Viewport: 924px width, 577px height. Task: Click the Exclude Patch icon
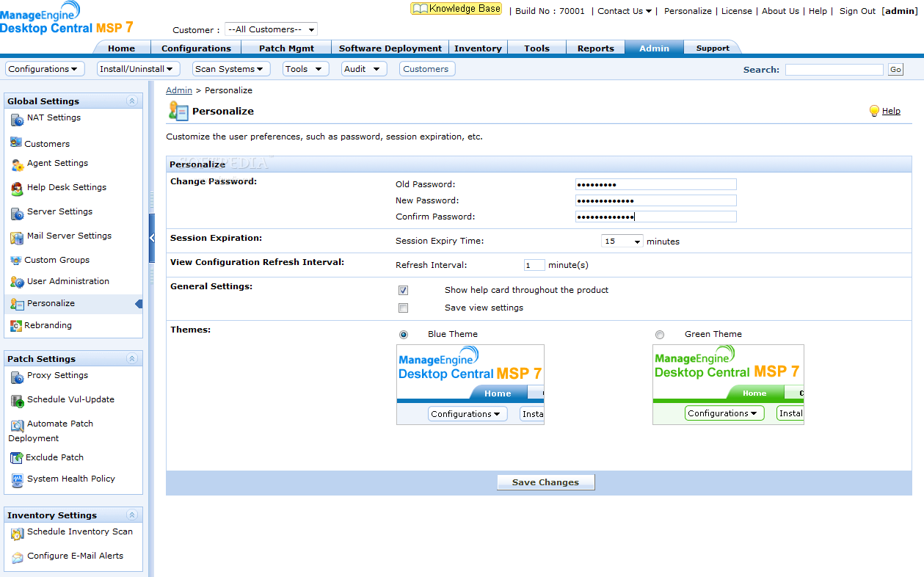pyautogui.click(x=16, y=458)
